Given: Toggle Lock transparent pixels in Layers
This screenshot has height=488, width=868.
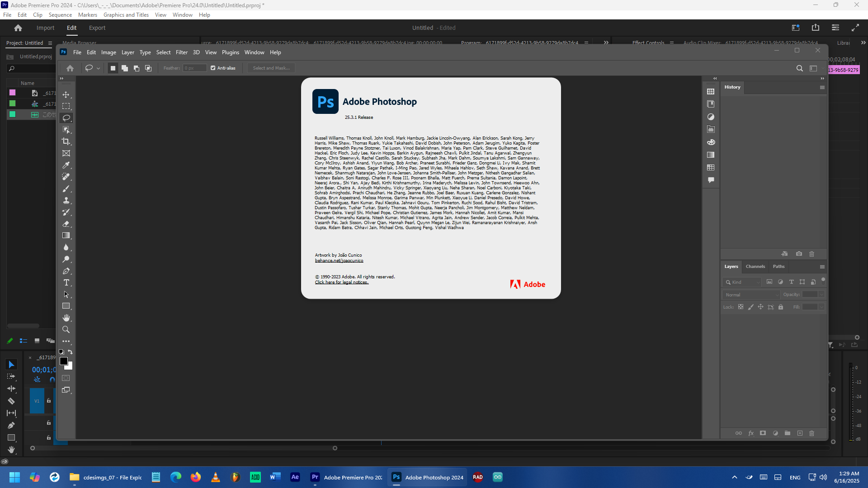Looking at the screenshot, I should 741,307.
